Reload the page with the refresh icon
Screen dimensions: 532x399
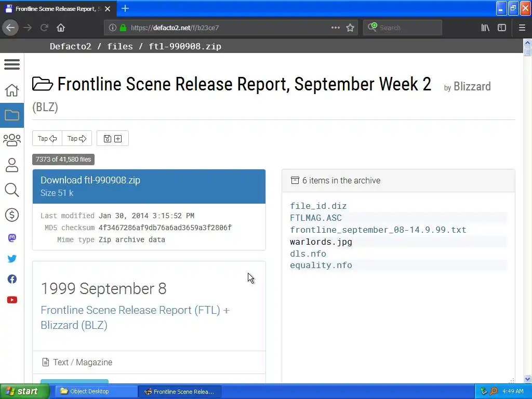pos(44,28)
